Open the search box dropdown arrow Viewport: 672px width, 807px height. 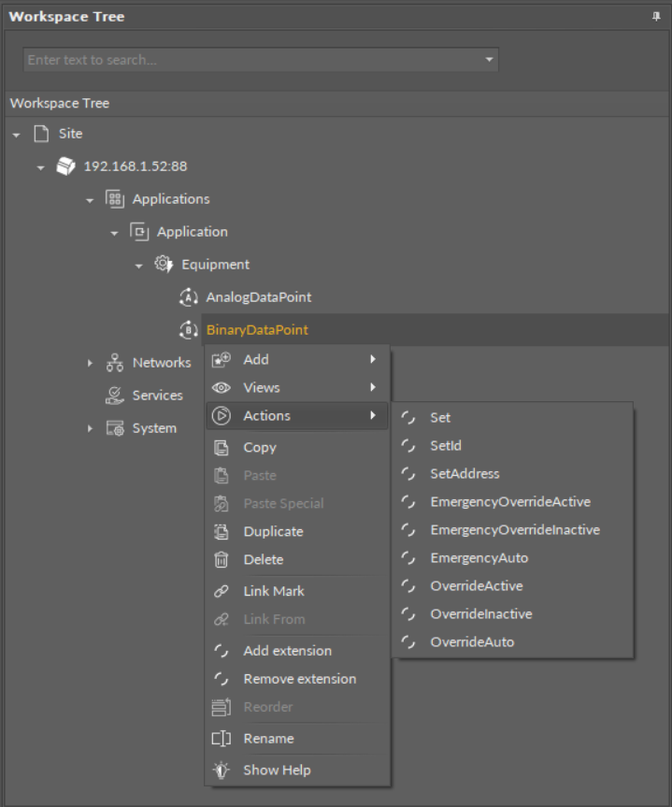[488, 60]
